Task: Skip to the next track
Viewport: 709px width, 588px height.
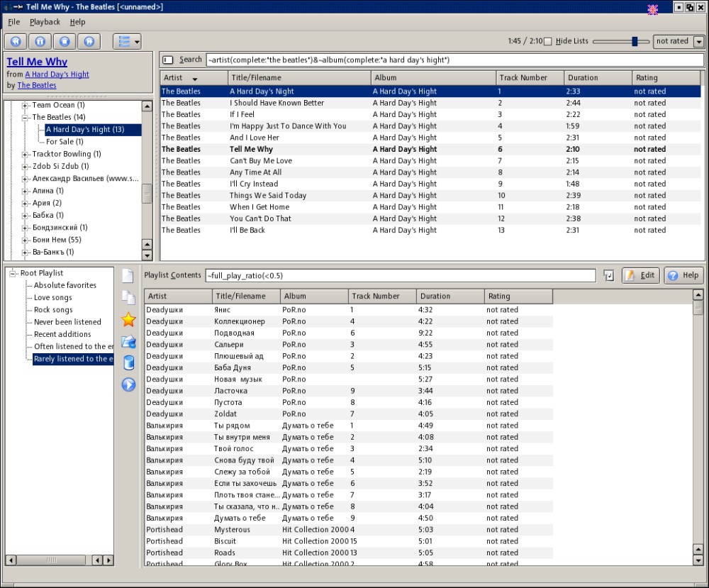Action: click(89, 42)
